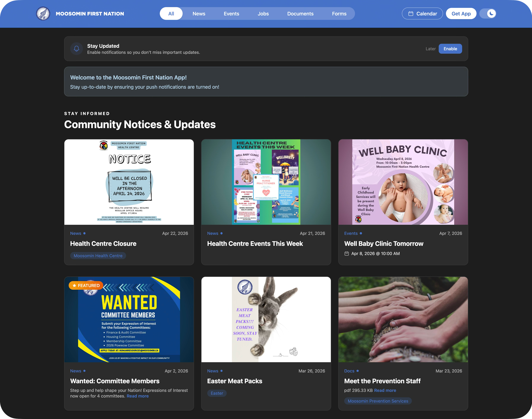Screen dimensions: 532x419
Task: Go to the Jobs tab
Action: pos(263,13)
